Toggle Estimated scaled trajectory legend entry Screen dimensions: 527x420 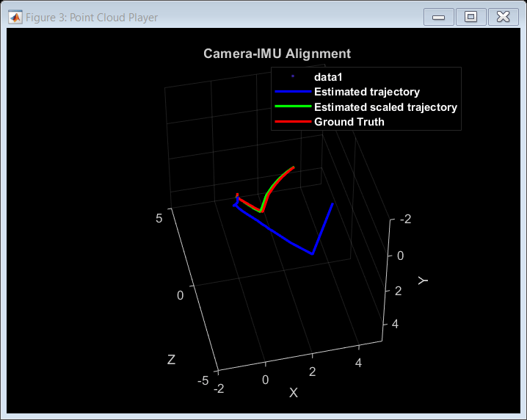click(385, 107)
